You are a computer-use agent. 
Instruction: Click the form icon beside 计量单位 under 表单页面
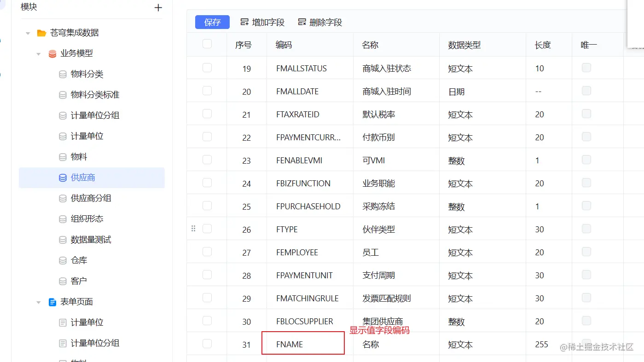point(63,322)
